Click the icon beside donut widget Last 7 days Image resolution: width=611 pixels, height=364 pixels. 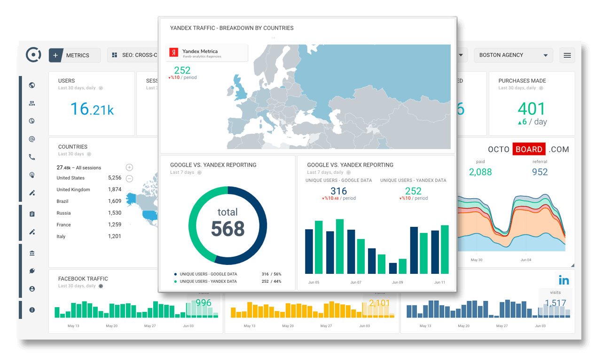point(199,173)
